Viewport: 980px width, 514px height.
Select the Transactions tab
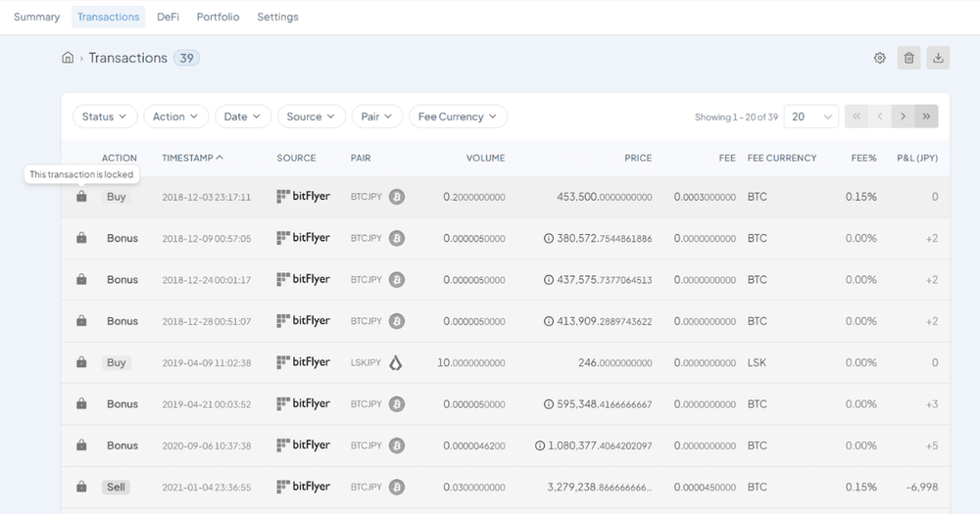[x=108, y=17]
